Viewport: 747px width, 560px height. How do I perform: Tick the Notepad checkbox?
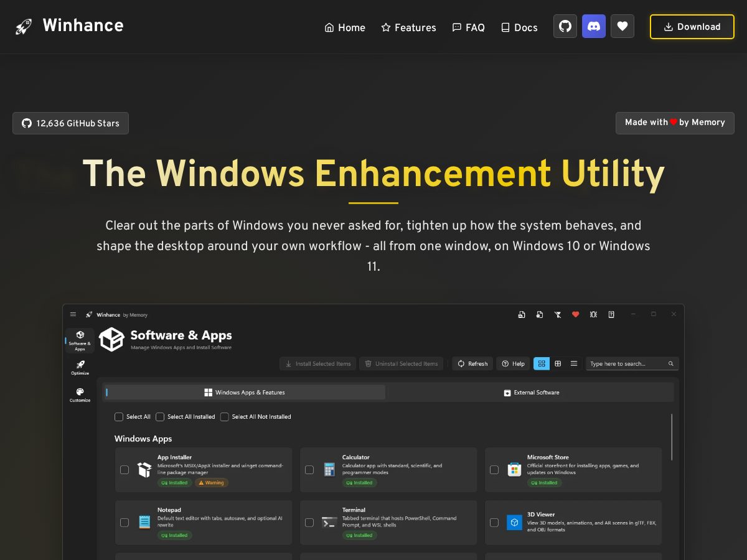(x=125, y=523)
